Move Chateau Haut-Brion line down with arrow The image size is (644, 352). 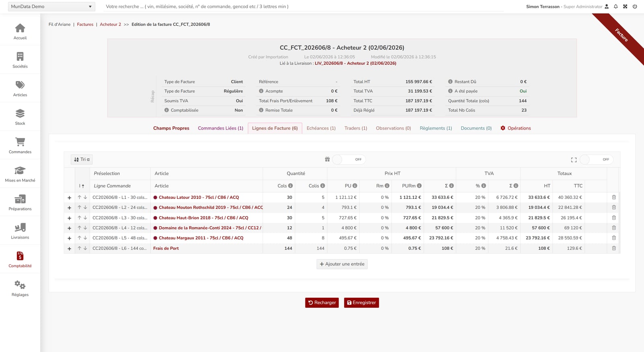[85, 218]
